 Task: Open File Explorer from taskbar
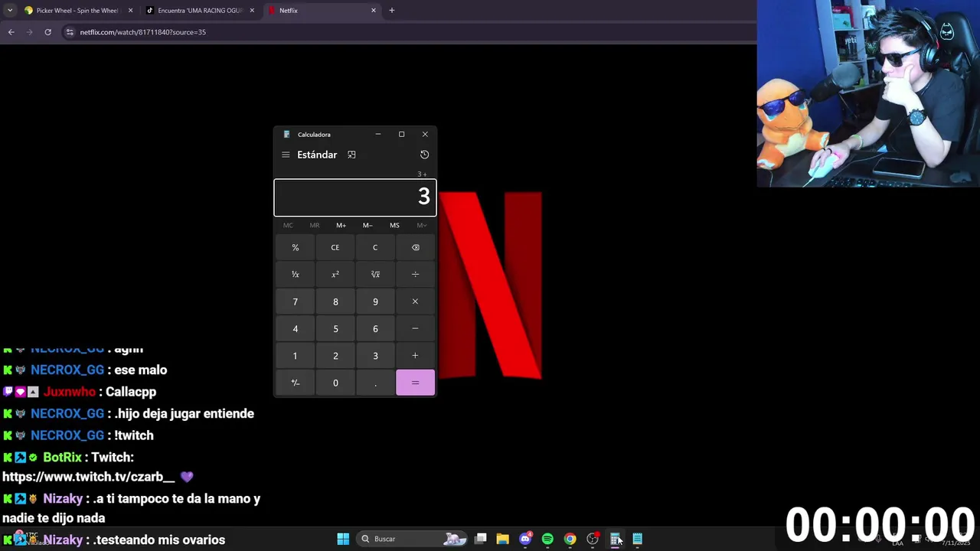click(502, 539)
